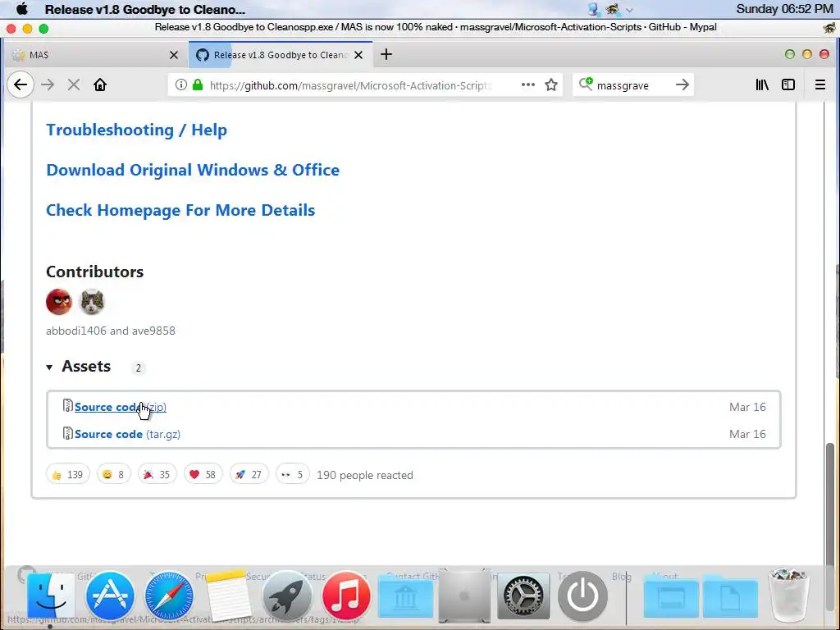Close the Release v1.8 tab
This screenshot has width=840, height=630.
coord(358,55)
